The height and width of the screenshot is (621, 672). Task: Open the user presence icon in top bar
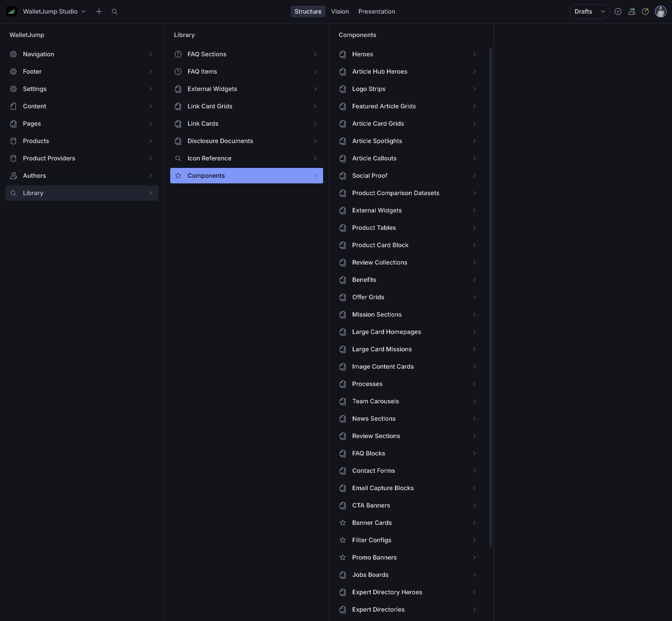[632, 11]
